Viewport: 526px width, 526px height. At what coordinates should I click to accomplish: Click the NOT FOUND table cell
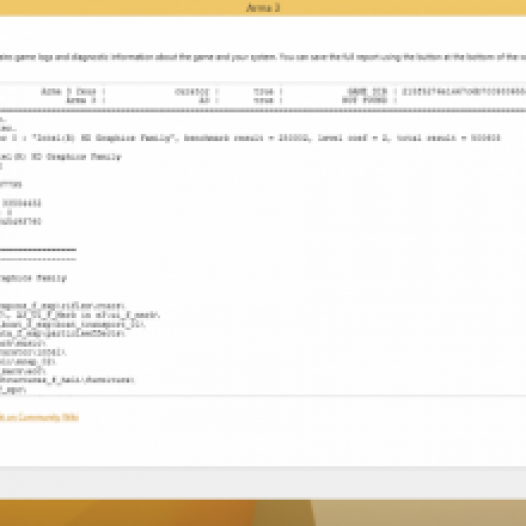pos(365,100)
